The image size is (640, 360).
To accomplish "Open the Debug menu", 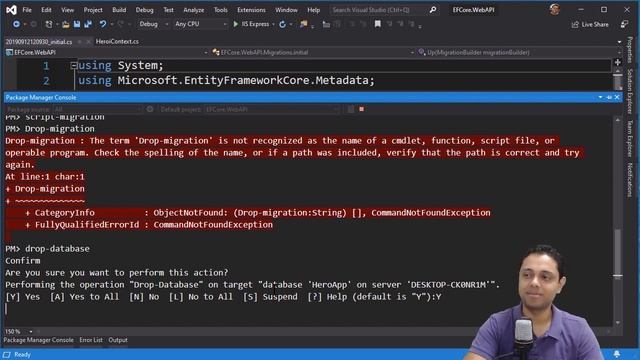I will click(144, 10).
